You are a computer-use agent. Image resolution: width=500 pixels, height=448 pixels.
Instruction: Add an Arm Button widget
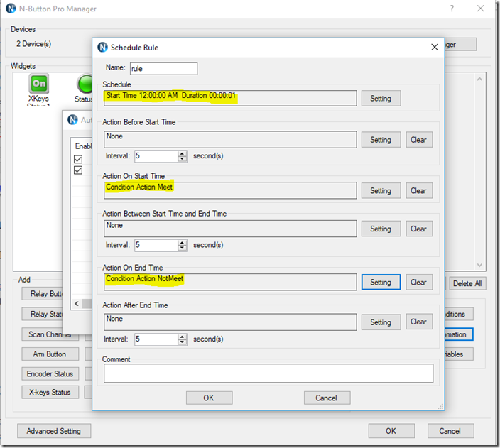pos(50,354)
